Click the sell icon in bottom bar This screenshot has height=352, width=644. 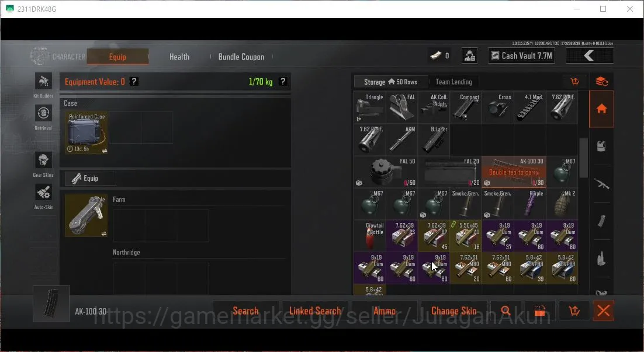tap(574, 311)
